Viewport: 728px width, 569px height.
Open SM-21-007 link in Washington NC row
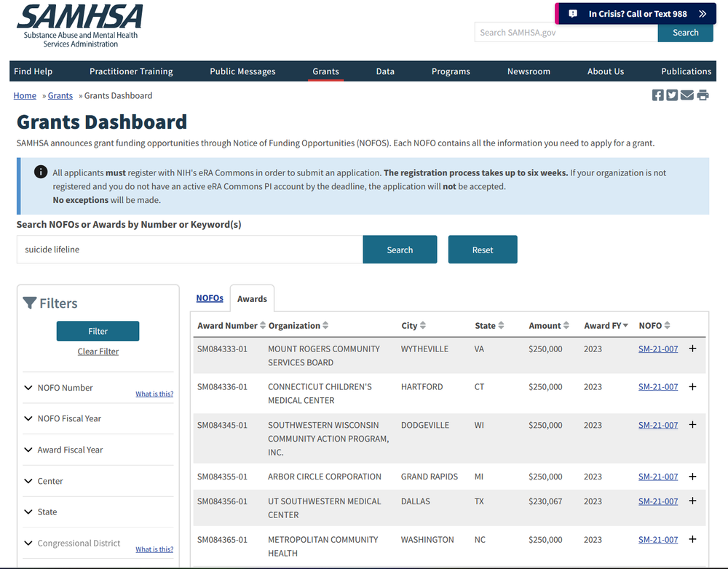click(658, 540)
